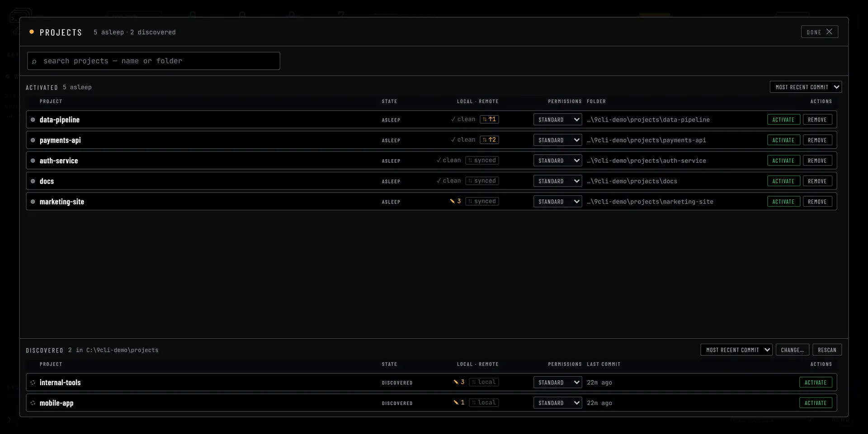This screenshot has width=868, height=434.
Task: Open permissions dropdown for docs
Action: (557, 181)
